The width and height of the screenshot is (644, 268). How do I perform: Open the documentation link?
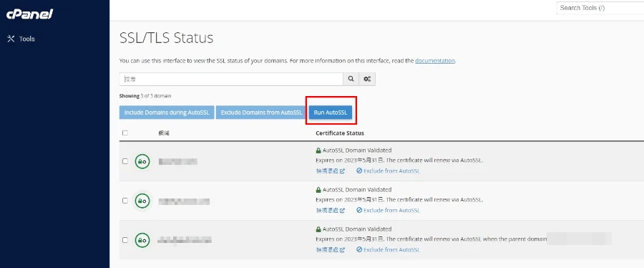[x=435, y=61]
